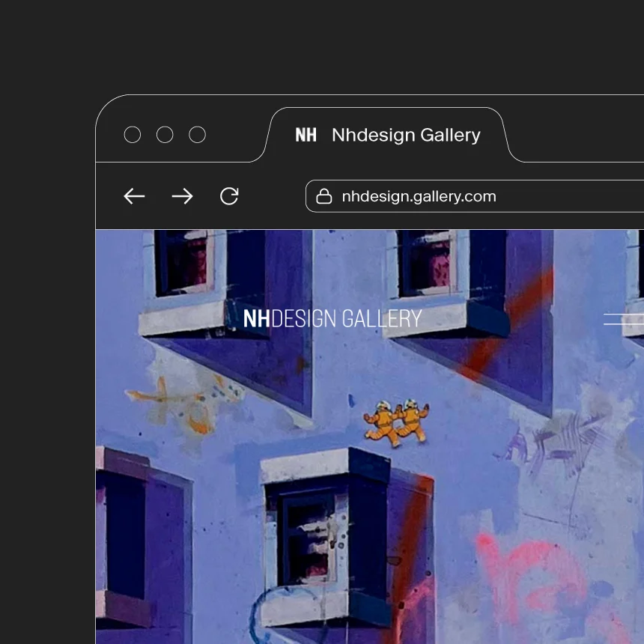
Task: Go forward with the forward arrow
Action: (182, 196)
